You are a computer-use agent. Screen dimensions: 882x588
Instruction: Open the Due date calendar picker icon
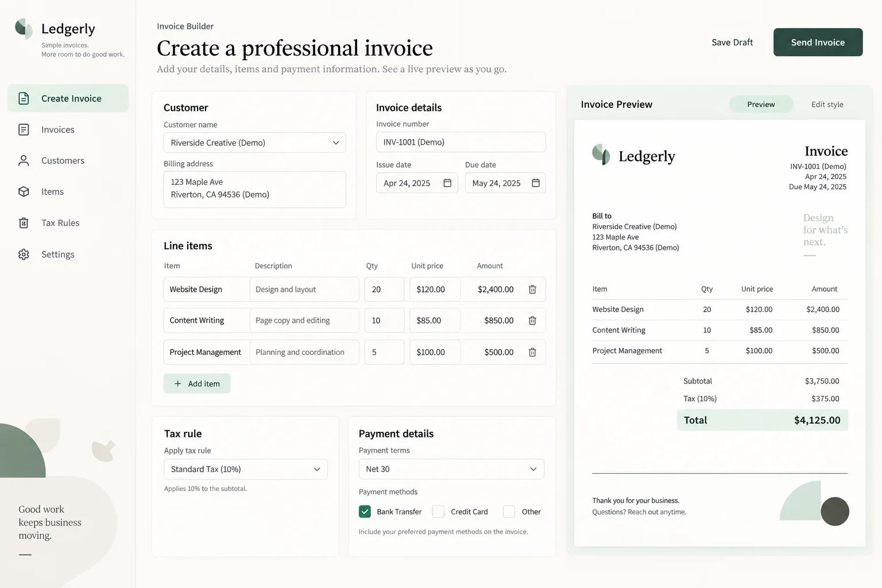[x=536, y=183]
